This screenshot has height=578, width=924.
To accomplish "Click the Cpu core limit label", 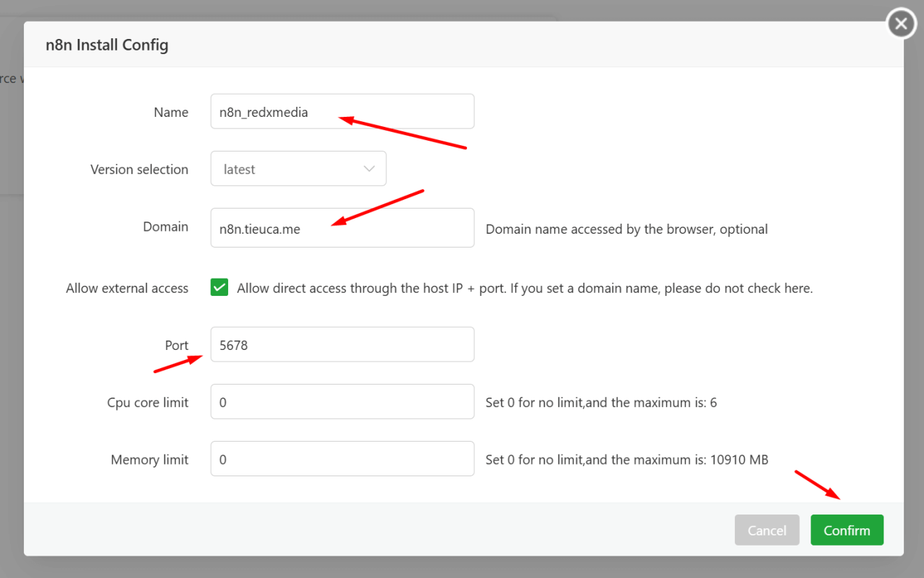I will pos(147,403).
